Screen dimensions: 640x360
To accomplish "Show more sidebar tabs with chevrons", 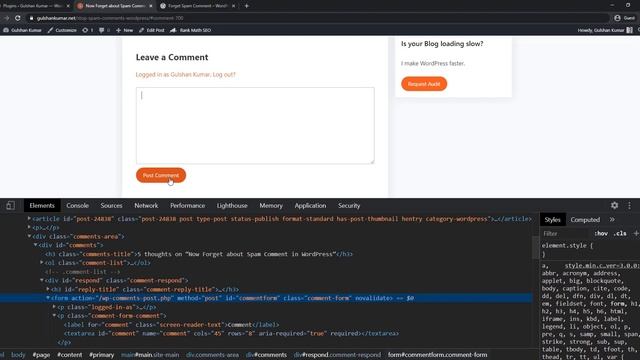I will coord(612,220).
